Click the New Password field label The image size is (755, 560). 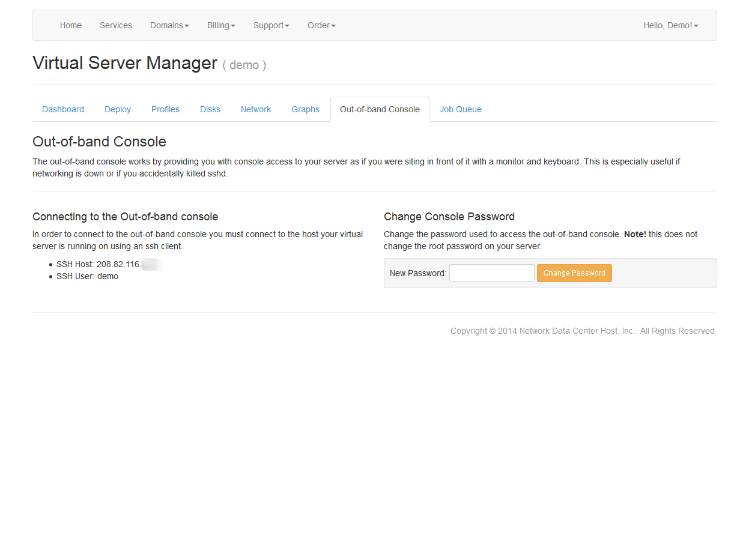tap(418, 273)
